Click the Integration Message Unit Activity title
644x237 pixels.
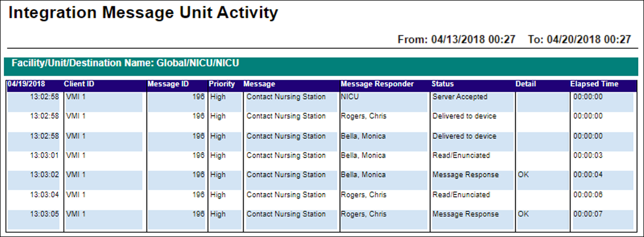point(144,13)
